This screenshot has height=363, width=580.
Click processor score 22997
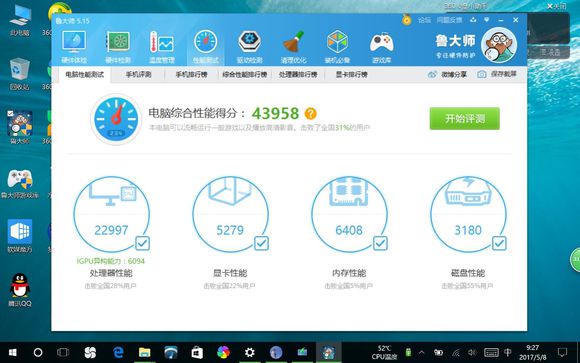(x=111, y=230)
